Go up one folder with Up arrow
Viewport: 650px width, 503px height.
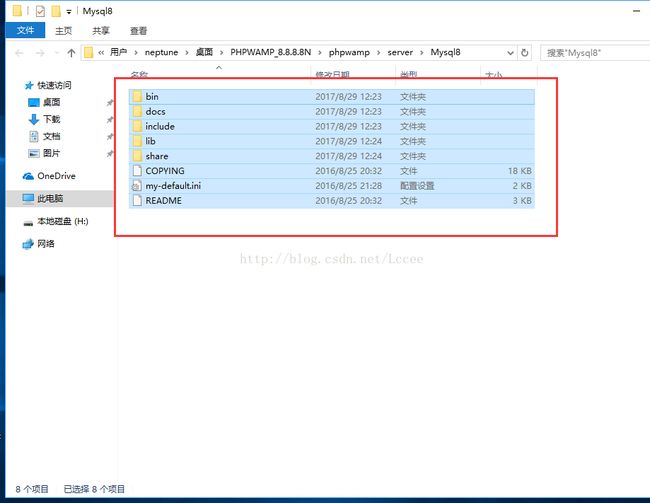[x=71, y=52]
